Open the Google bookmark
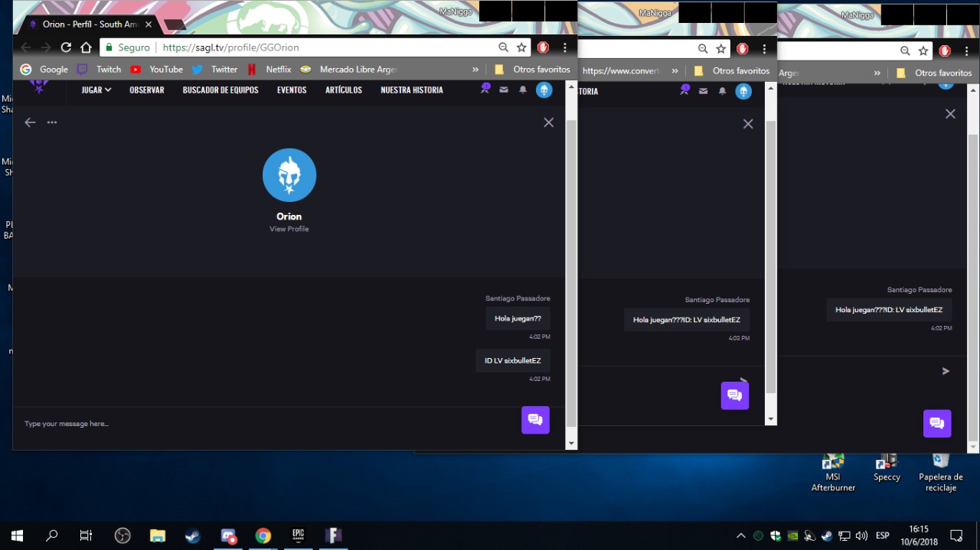 [44, 69]
